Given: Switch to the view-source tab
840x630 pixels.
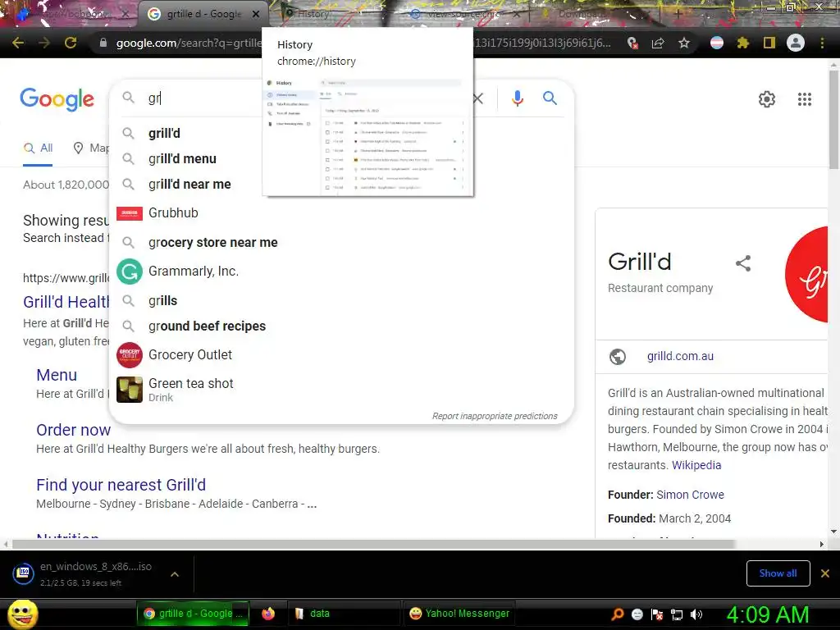Looking at the screenshot, I should [x=463, y=14].
